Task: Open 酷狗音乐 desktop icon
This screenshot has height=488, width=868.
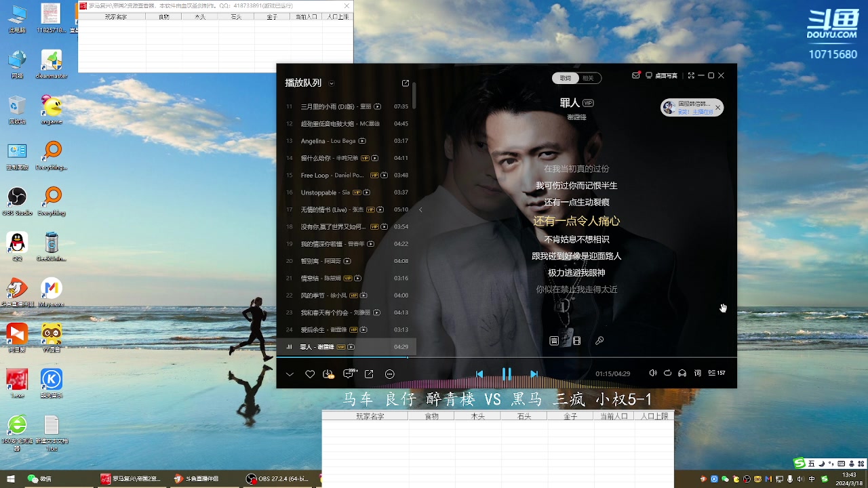Action: (x=52, y=383)
